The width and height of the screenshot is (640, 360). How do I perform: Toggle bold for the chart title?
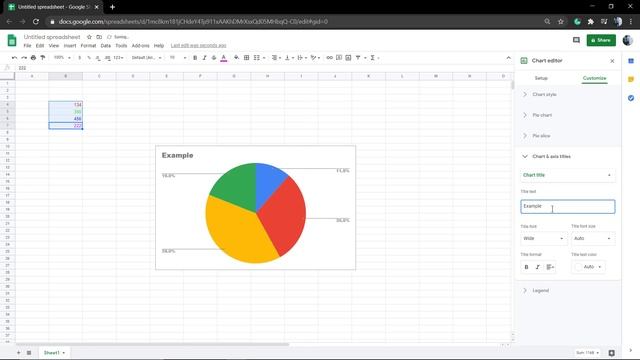[x=527, y=267]
